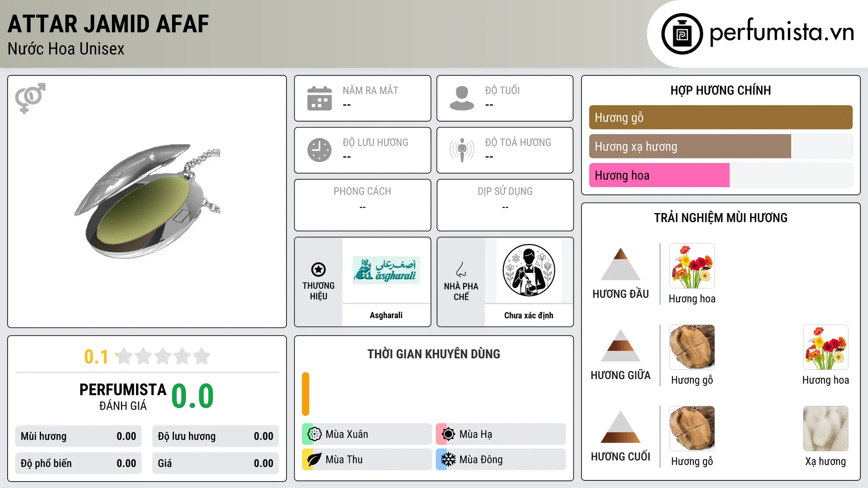
Task: Open the Chưa xác định perfumer name
Action: tap(529, 315)
